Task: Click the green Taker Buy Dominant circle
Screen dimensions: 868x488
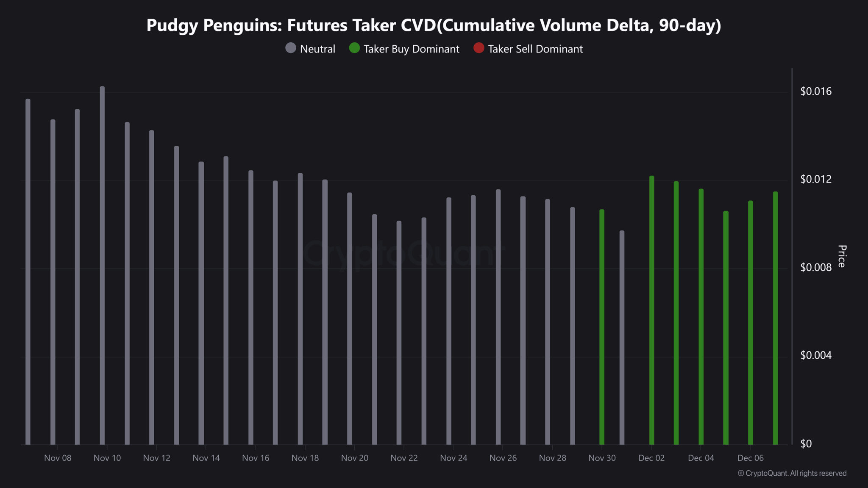Action: pyautogui.click(x=354, y=48)
